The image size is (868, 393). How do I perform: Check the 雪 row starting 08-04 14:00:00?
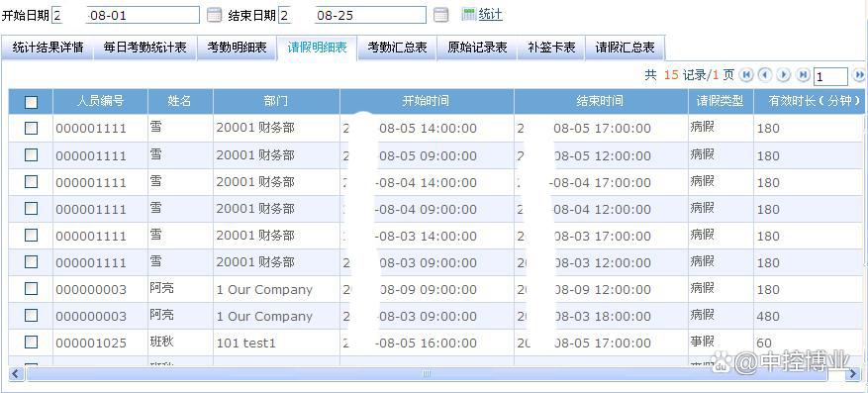(31, 181)
